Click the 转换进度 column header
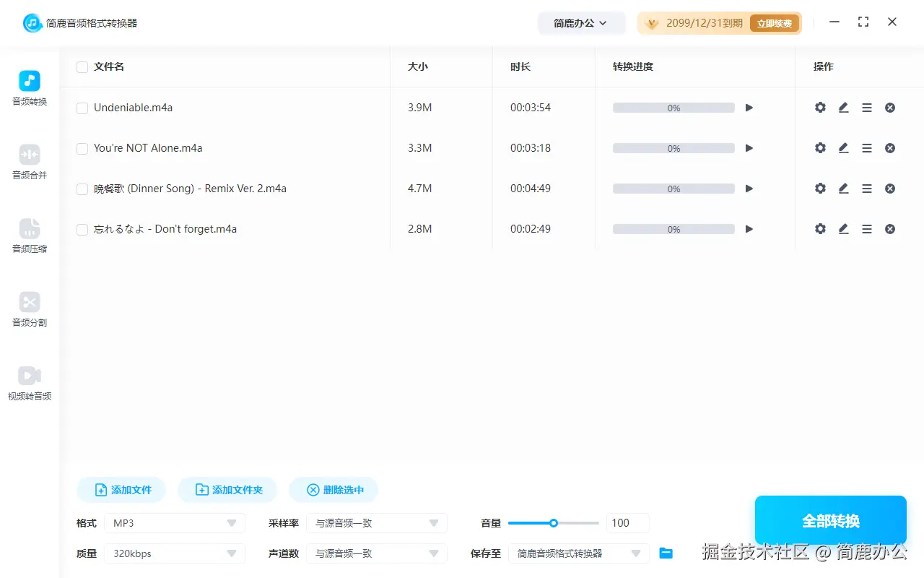 click(x=633, y=66)
